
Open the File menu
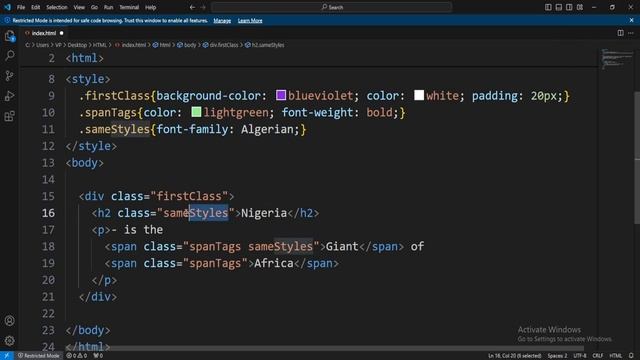pyautogui.click(x=21, y=7)
